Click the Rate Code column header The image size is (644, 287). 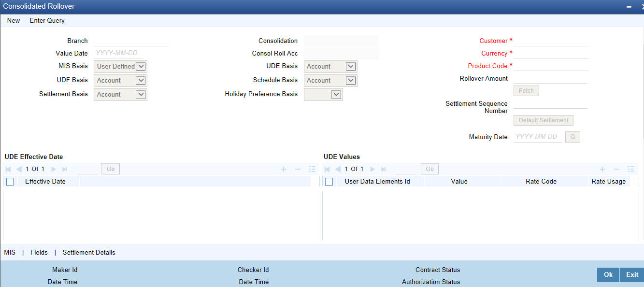(x=541, y=182)
